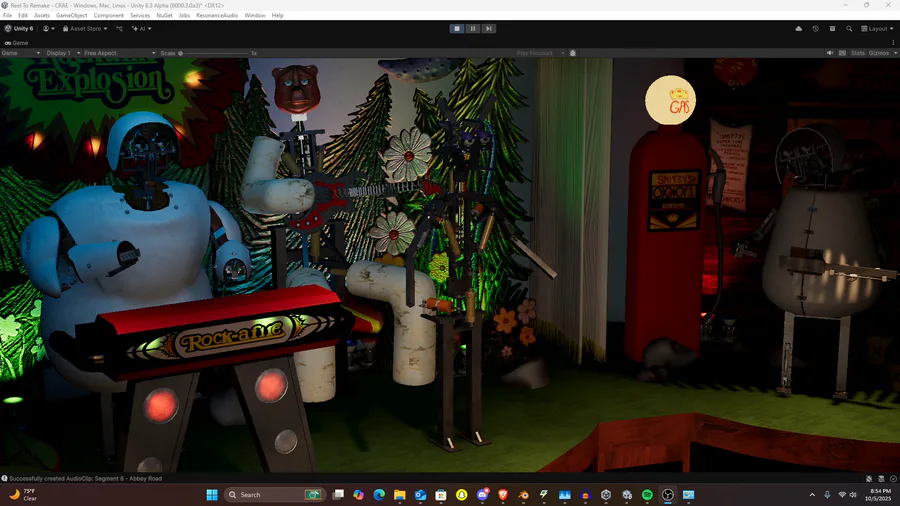
Task: Toggle the frame debugger bug icon
Action: (x=573, y=53)
